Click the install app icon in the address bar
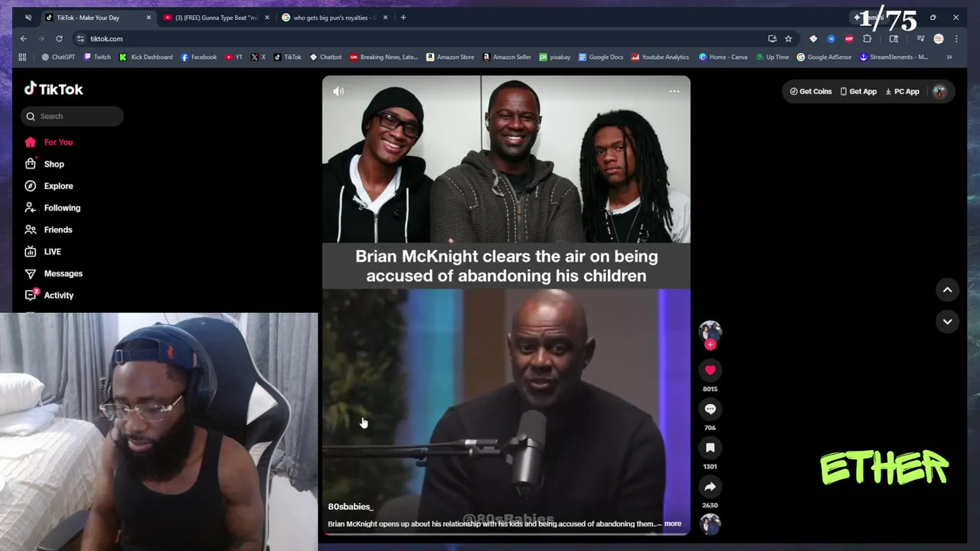 coord(772,39)
